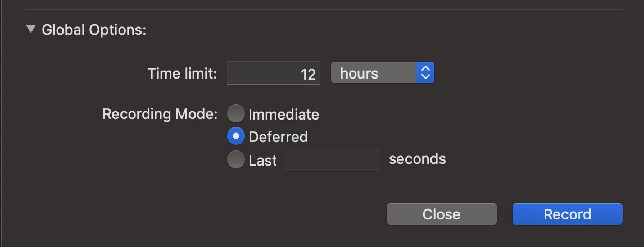Open the hours unit popup menu
The height and width of the screenshot is (247, 644).
[x=374, y=73]
